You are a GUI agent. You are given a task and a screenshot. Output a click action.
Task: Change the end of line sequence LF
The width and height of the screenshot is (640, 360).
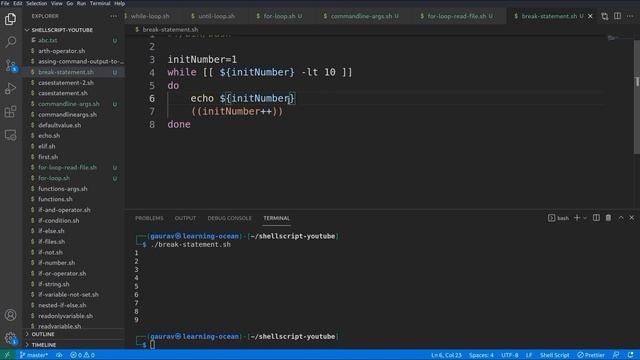[x=529, y=355]
